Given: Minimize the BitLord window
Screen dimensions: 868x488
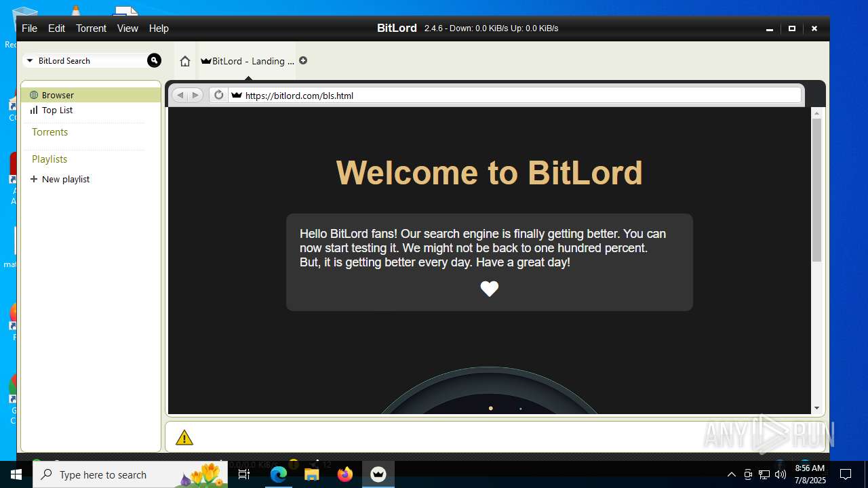Looking at the screenshot, I should pyautogui.click(x=769, y=28).
